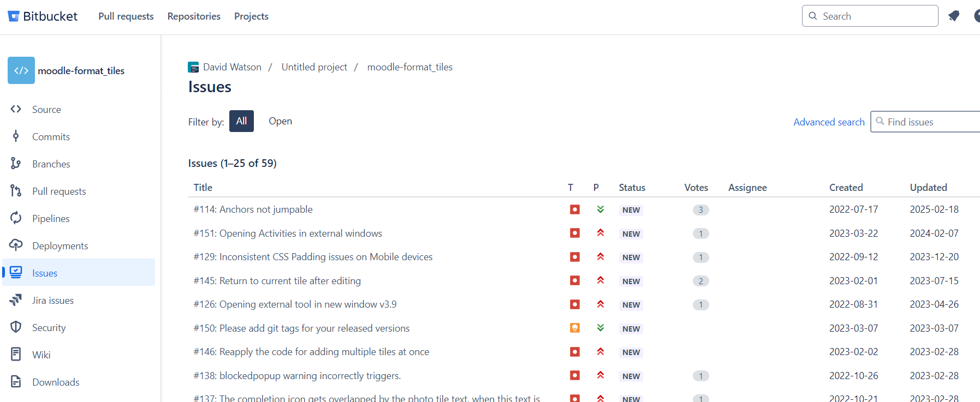Open issue #129 Inconsistent CSS Padding issues
The height and width of the screenshot is (402, 980).
(313, 257)
